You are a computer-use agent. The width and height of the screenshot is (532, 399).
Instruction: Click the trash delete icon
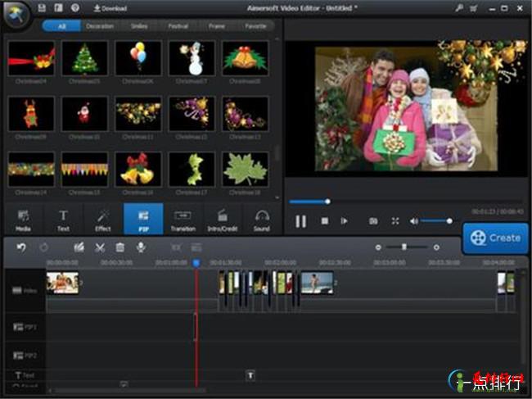point(120,247)
